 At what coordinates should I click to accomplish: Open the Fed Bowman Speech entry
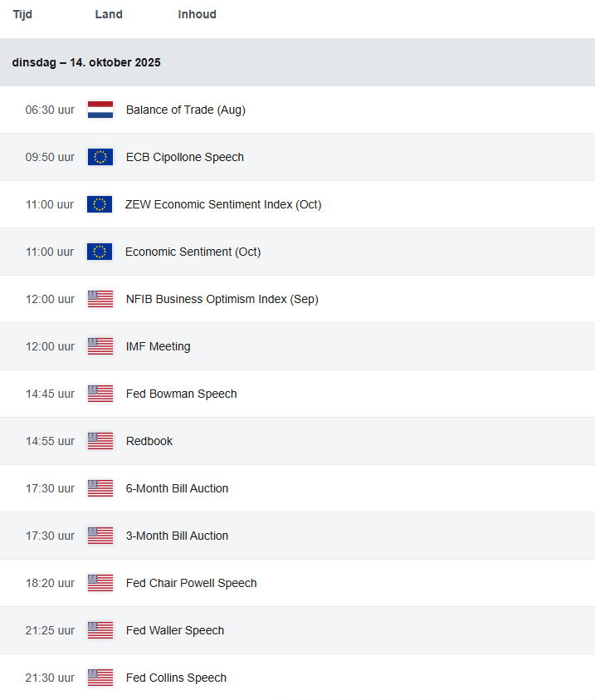181,394
